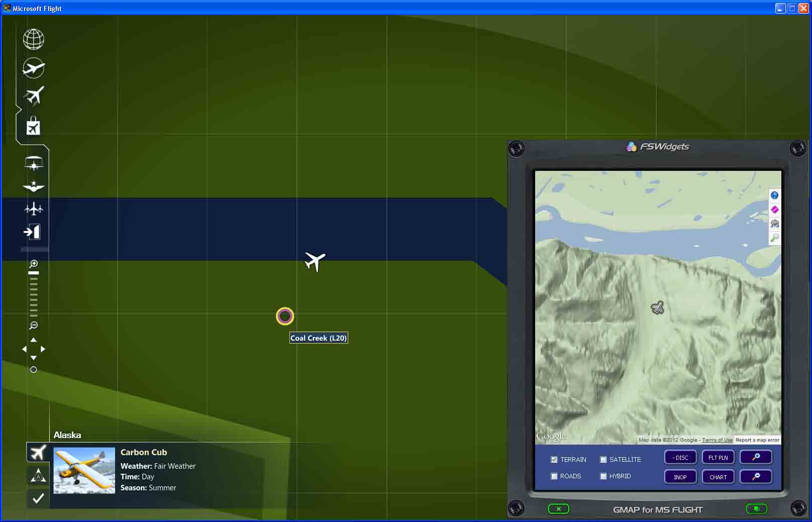This screenshot has height=522, width=812.
Task: Pan map right with the right arrow
Action: click(x=43, y=349)
